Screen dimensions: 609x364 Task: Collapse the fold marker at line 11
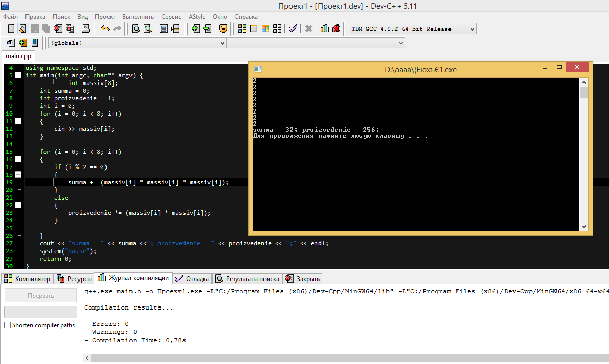click(x=18, y=121)
